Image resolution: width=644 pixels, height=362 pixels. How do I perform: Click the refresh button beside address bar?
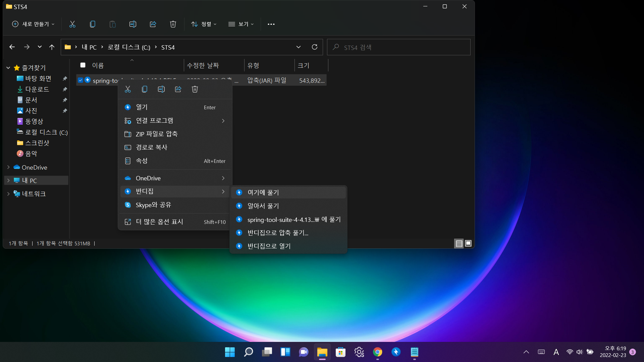pos(315,47)
